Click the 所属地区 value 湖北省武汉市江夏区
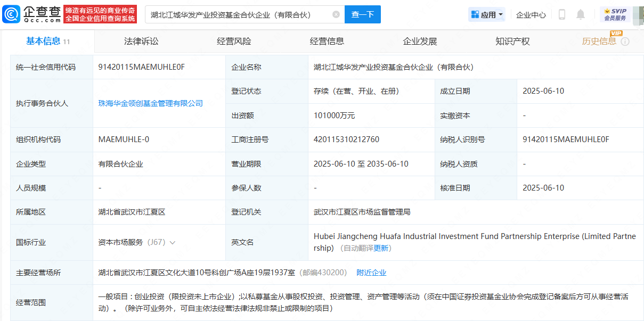The width and height of the screenshot is (644, 321). [x=132, y=212]
